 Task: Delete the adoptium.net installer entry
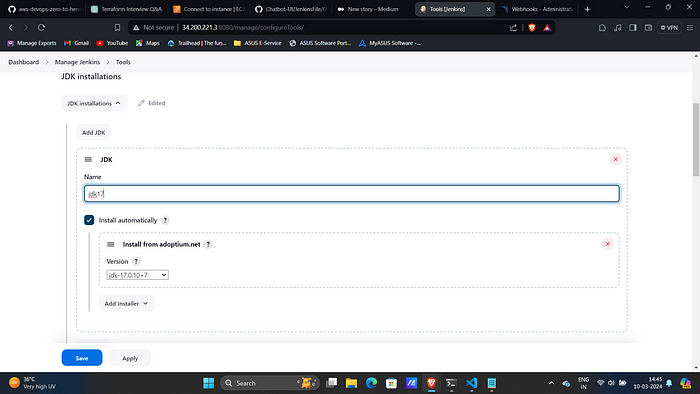point(608,244)
